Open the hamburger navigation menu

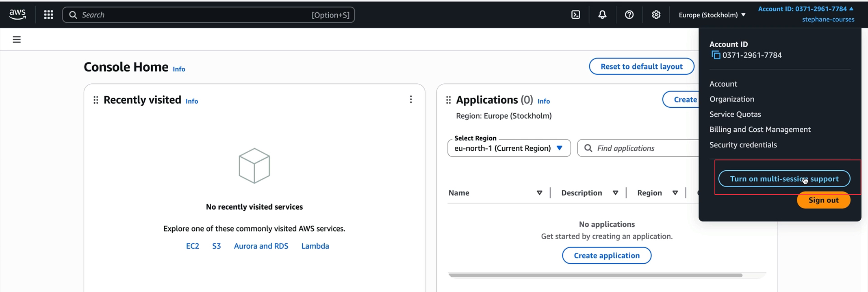coord(17,39)
